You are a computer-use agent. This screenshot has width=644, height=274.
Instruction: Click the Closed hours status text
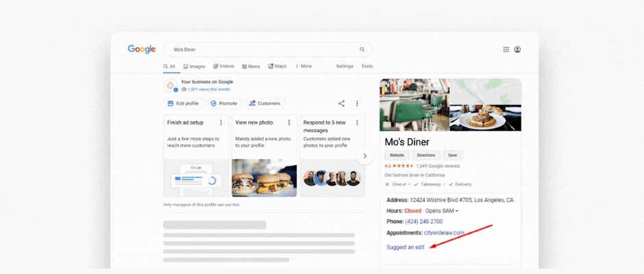point(412,211)
